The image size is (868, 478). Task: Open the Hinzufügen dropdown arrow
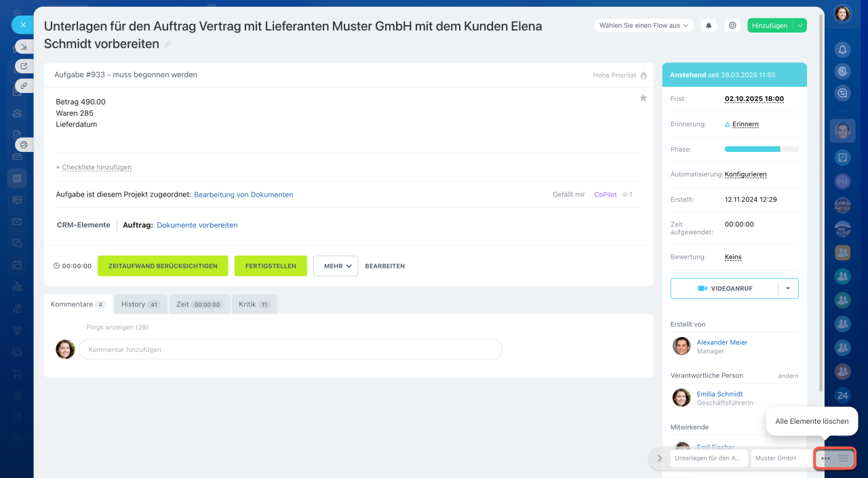tap(800, 25)
